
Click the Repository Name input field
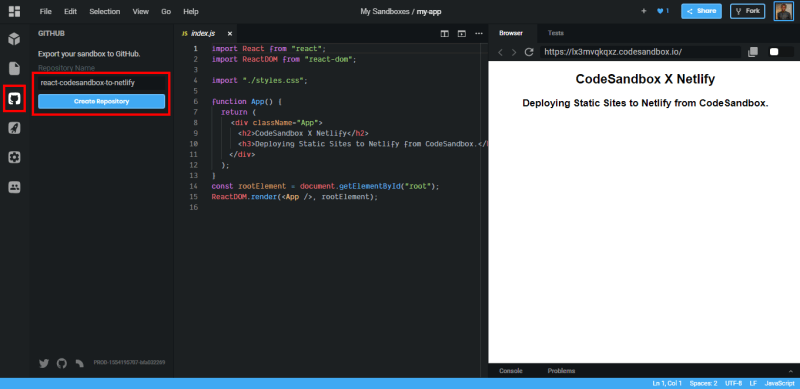102,83
